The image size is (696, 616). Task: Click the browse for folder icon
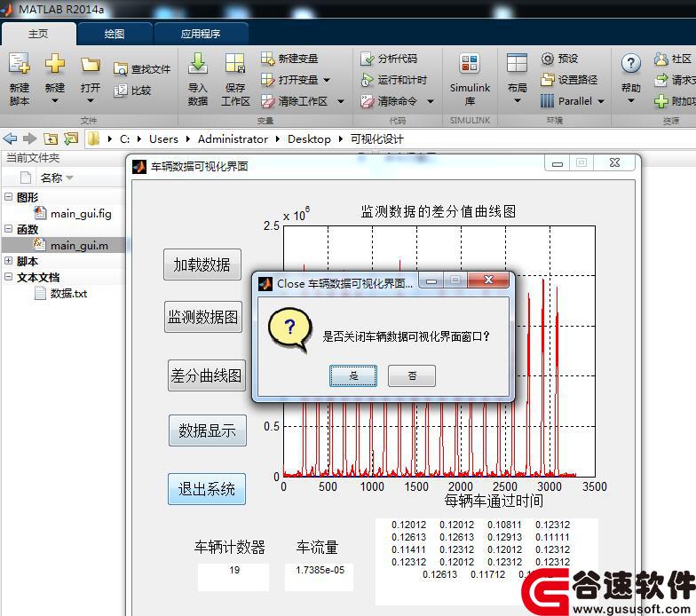point(71,138)
